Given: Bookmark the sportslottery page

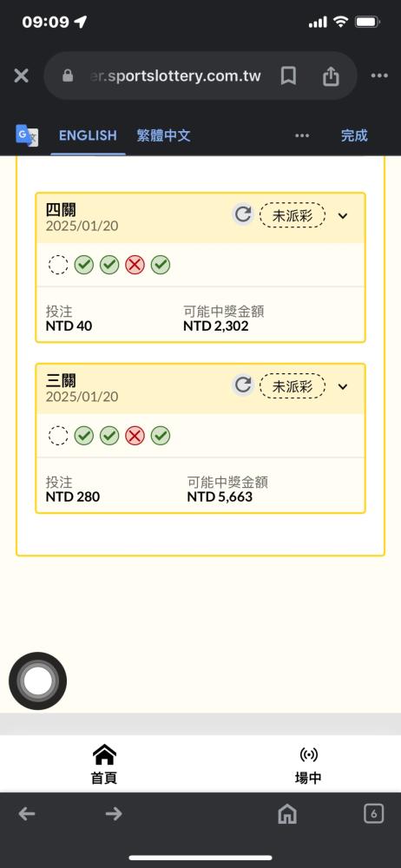Looking at the screenshot, I should 288,76.
